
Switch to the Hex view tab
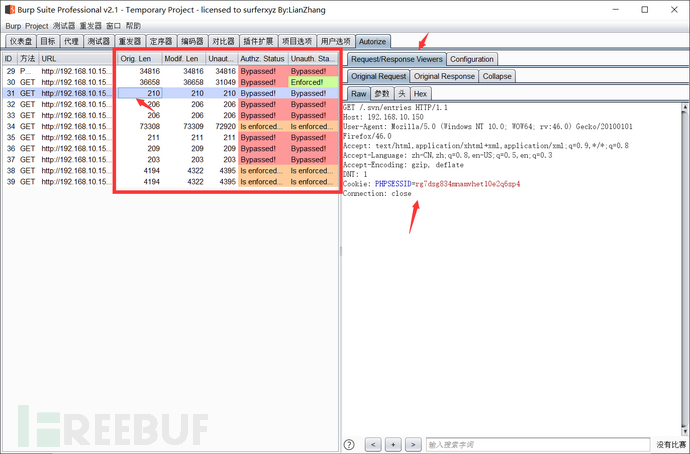point(420,94)
